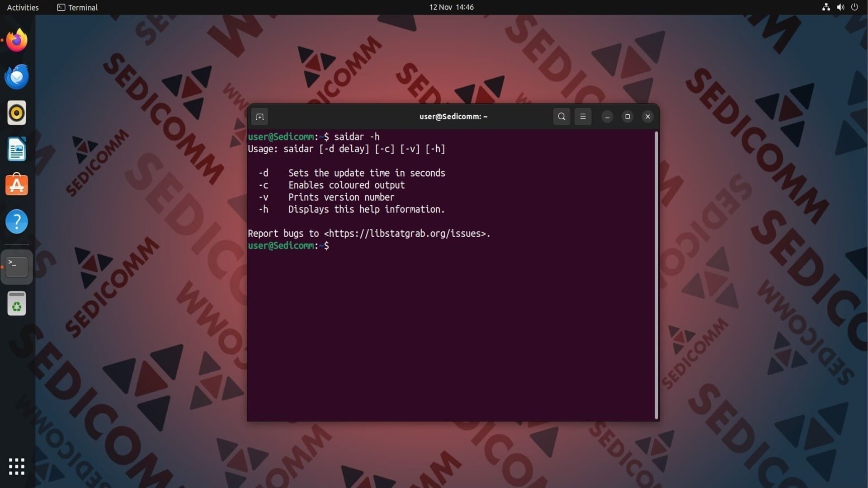Viewport: 868px width, 488px height.
Task: Open the Activities overview
Action: coord(23,7)
